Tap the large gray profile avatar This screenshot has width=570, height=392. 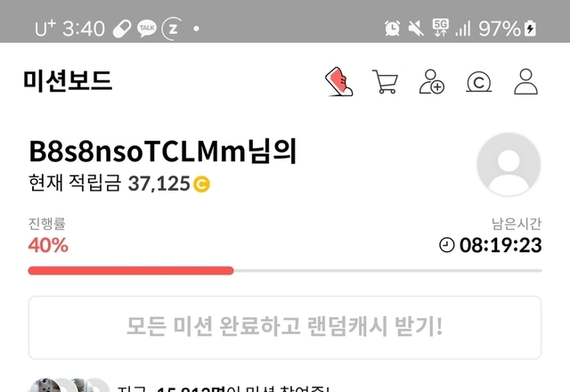pyautogui.click(x=509, y=164)
